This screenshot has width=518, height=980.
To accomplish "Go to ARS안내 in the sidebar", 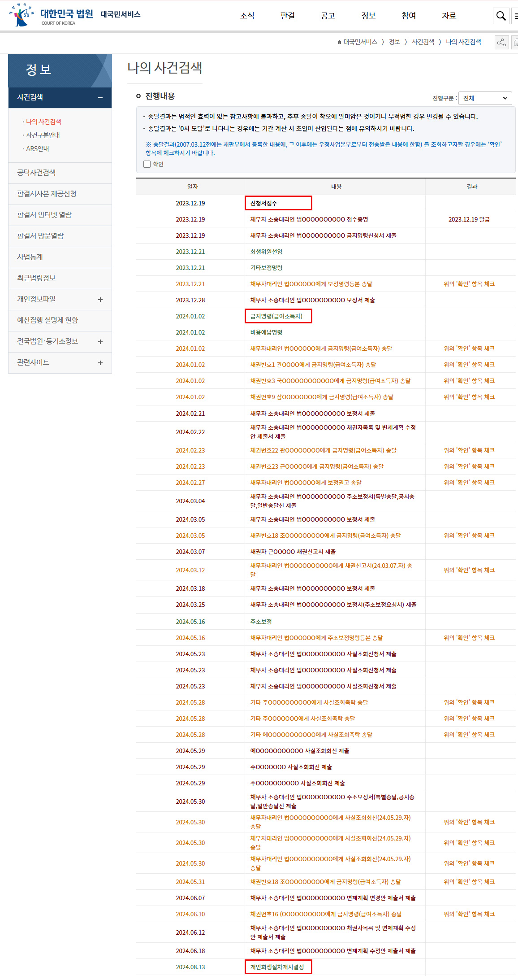I will click(x=37, y=148).
